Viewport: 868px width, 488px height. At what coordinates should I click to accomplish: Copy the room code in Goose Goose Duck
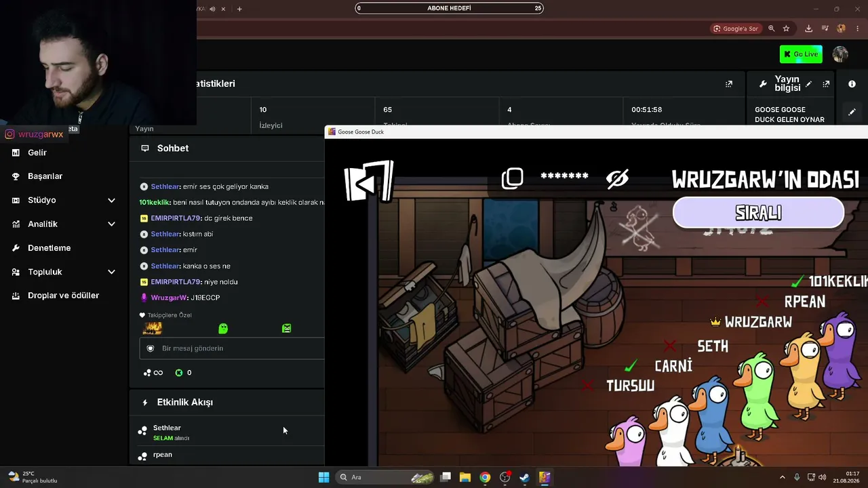512,178
